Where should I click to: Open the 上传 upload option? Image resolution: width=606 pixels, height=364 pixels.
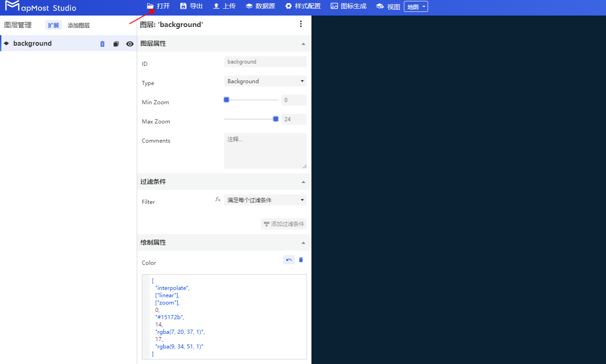click(224, 6)
